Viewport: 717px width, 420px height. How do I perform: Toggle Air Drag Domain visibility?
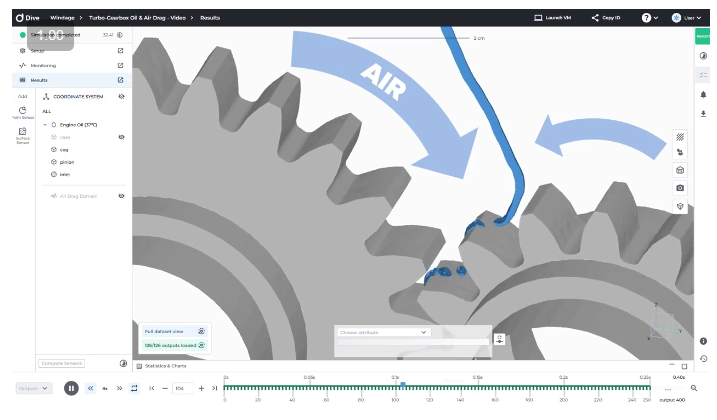point(121,196)
